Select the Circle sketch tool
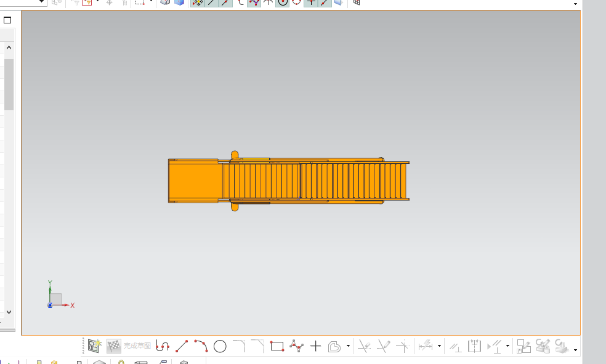 click(x=220, y=346)
